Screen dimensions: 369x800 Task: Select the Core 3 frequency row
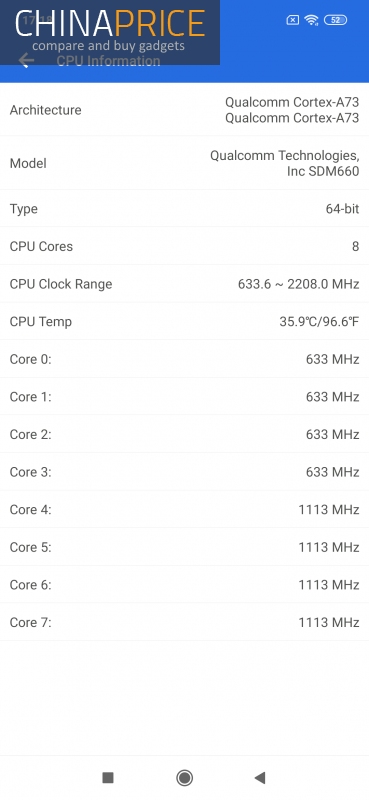[x=184, y=472]
